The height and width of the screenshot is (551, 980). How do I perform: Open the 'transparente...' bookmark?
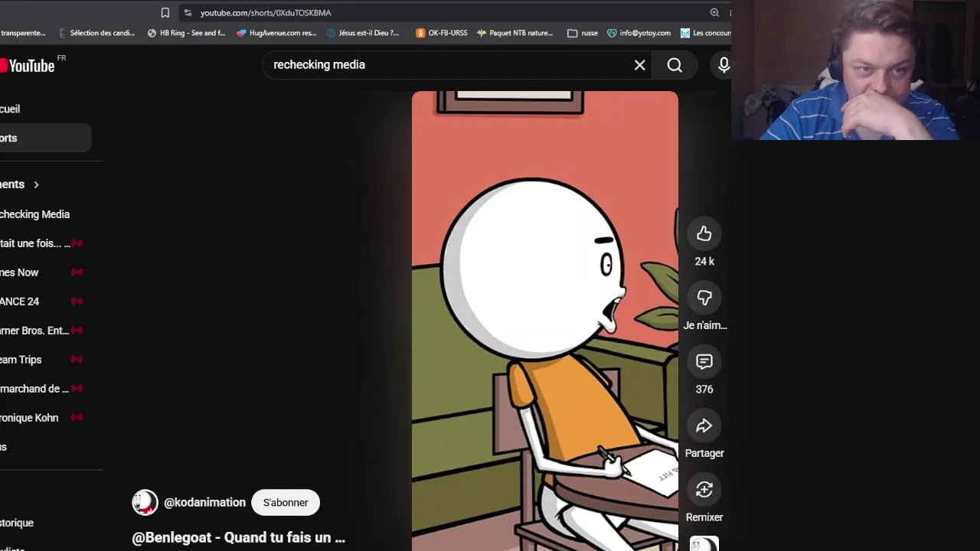pyautogui.click(x=23, y=33)
